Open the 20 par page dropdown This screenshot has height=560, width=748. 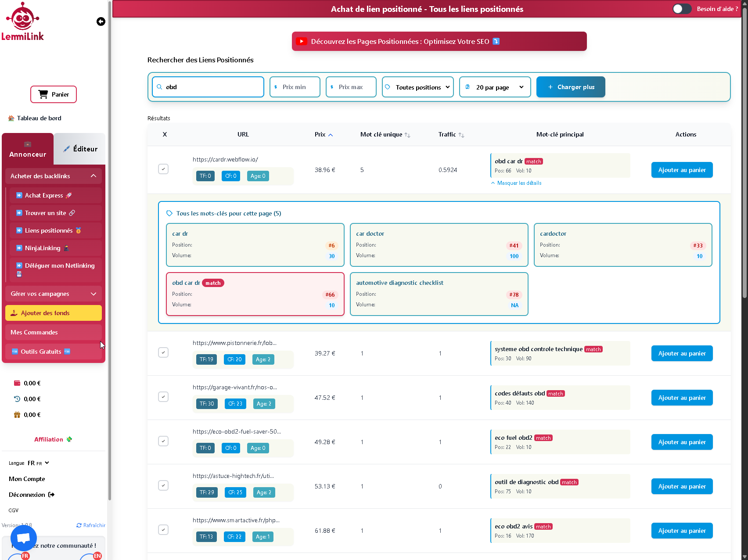[495, 87]
